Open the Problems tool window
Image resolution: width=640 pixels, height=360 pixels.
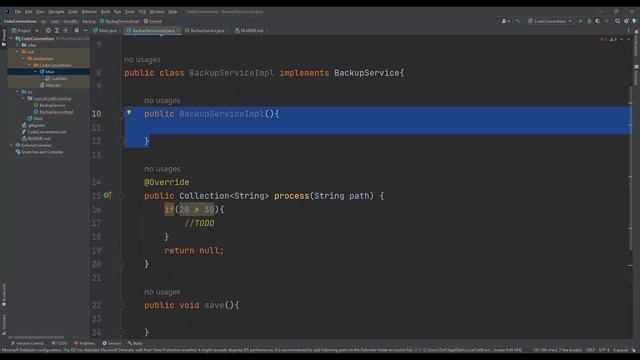point(84,344)
